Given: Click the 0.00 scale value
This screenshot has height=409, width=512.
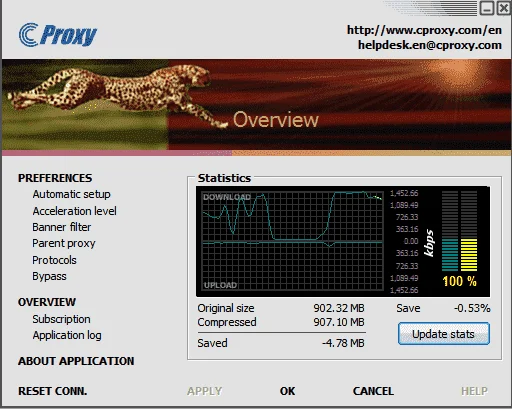Looking at the screenshot, I should click(x=411, y=241).
